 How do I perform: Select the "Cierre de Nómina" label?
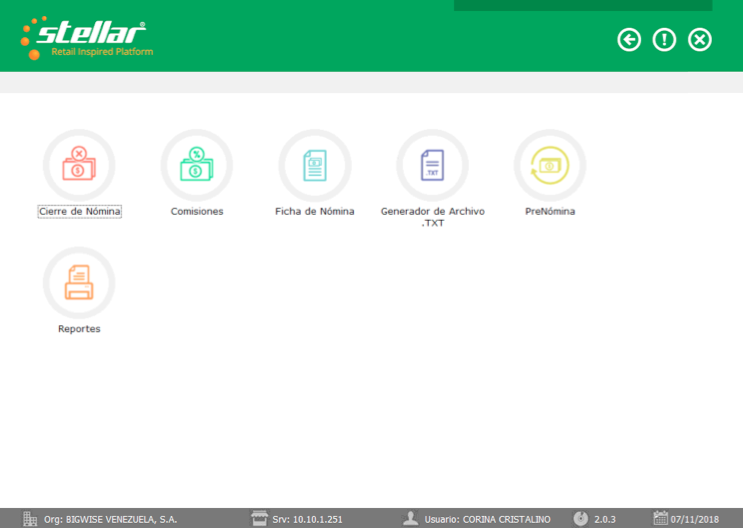80,211
